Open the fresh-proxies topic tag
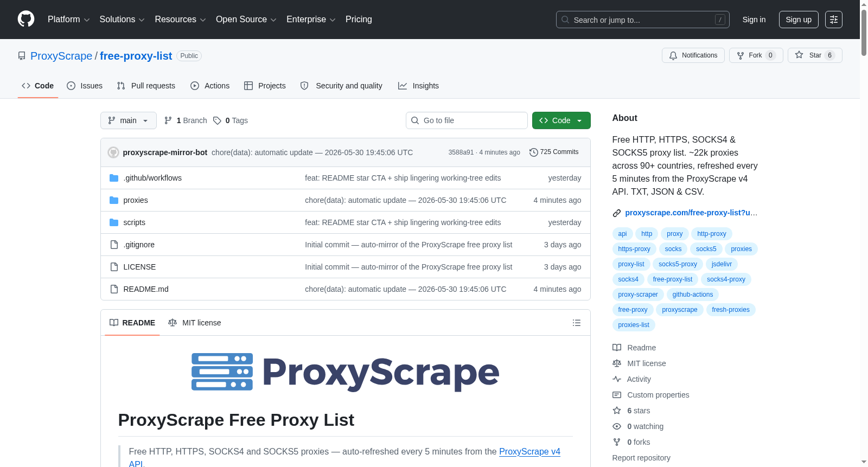This screenshot has height=467, width=868. click(x=731, y=310)
